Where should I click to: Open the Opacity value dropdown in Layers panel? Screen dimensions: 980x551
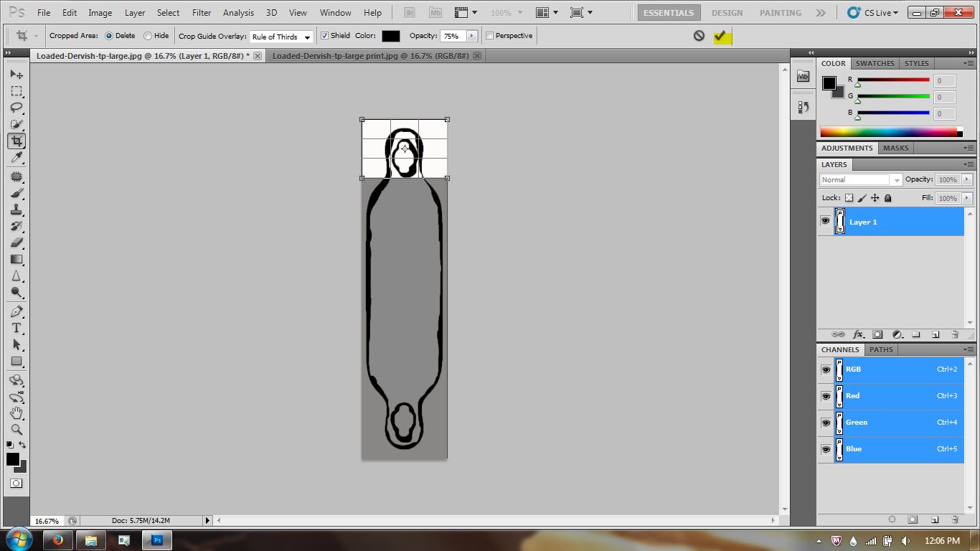tap(966, 179)
